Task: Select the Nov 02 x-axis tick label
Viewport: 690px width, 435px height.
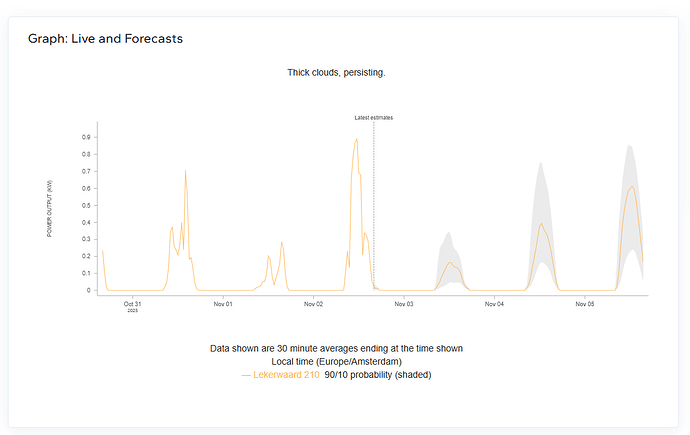Action: click(x=314, y=304)
